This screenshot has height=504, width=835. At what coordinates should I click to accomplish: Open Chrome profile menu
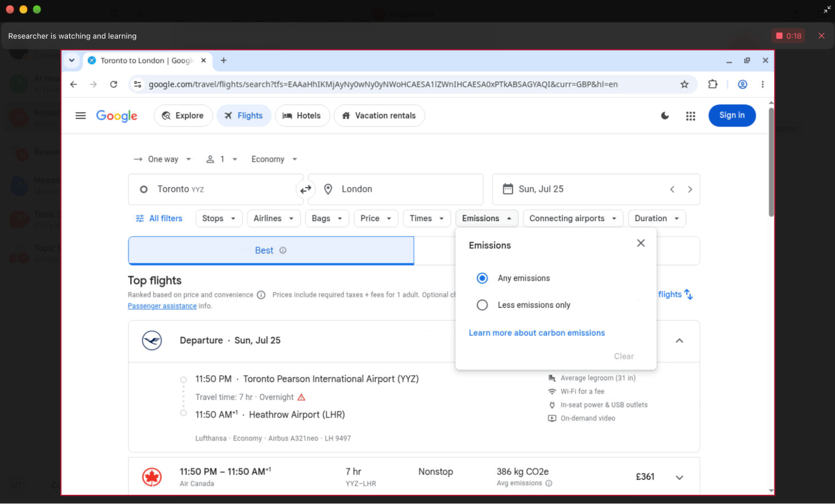click(742, 84)
